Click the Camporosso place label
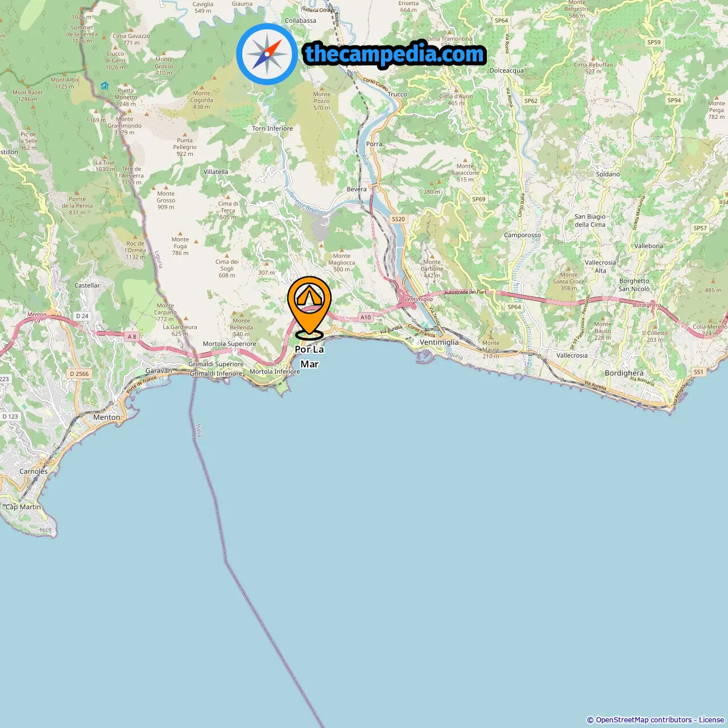 [523, 235]
